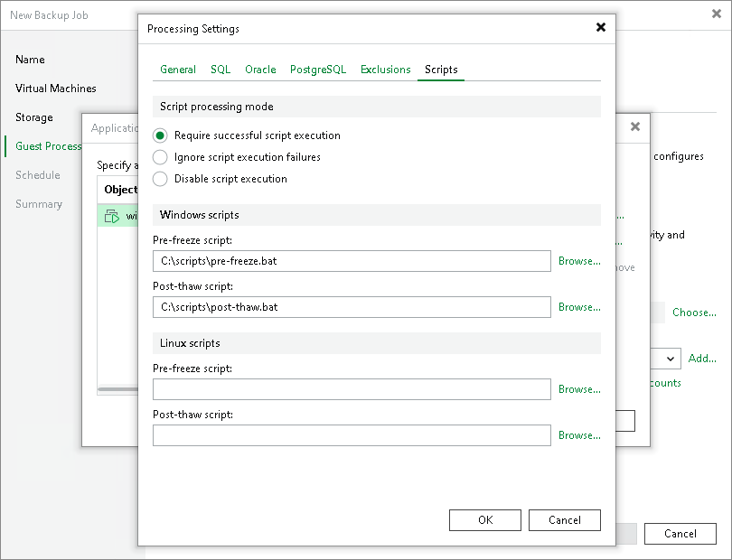Click the Choose... link in background dialog
Viewport: 732px width, 560px height.
click(x=694, y=313)
